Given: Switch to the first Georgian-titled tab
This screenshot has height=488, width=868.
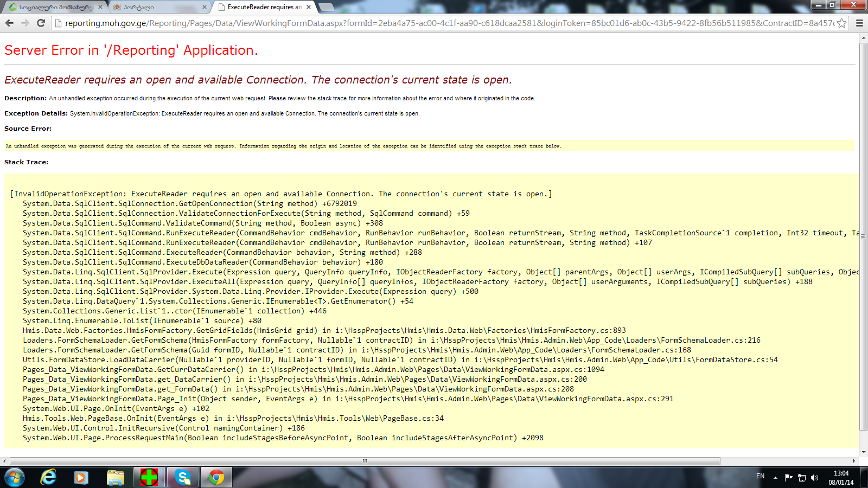Looking at the screenshot, I should click(x=54, y=7).
